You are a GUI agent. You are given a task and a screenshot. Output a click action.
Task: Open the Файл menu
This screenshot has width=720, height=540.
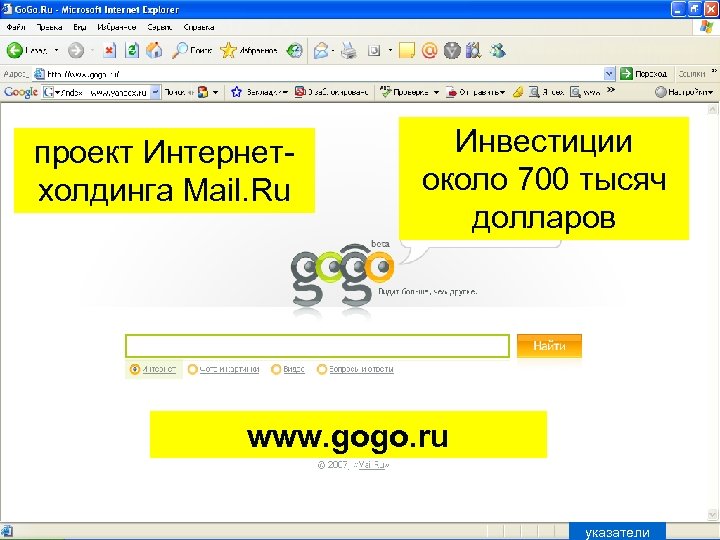16,27
